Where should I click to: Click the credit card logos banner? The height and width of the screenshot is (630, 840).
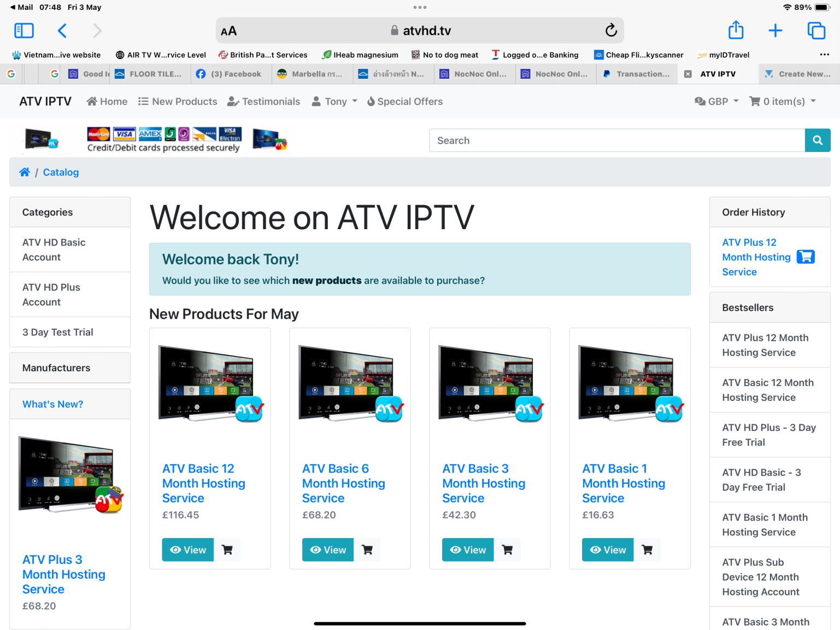(164, 139)
